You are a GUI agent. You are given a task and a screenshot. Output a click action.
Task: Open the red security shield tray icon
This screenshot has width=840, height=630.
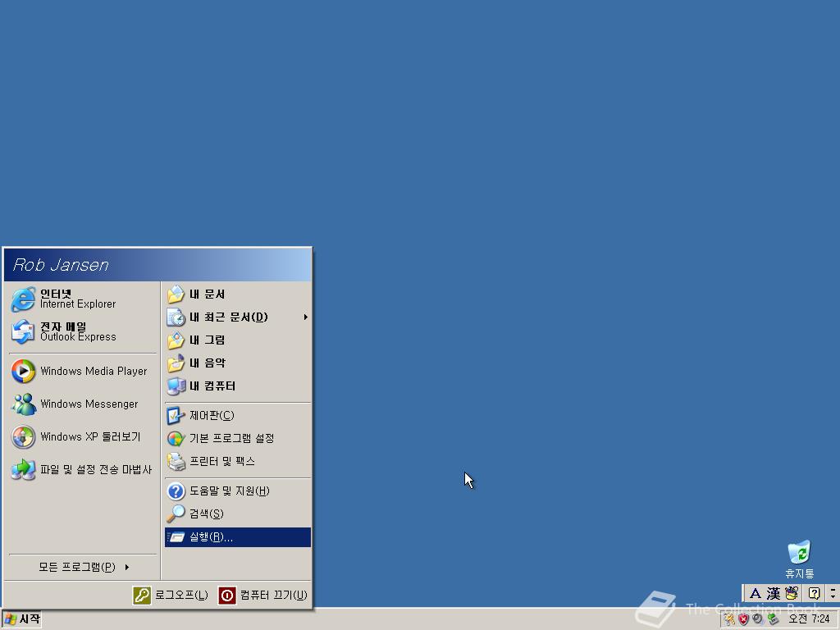(x=743, y=619)
